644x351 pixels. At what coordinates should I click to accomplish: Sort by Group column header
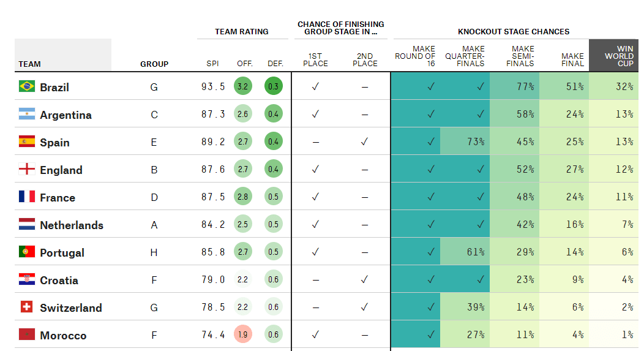coord(154,64)
